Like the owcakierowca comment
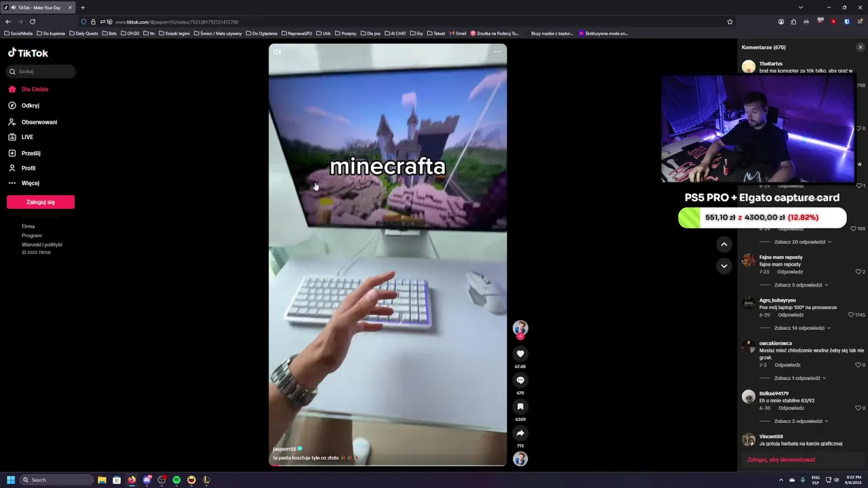 point(858,365)
